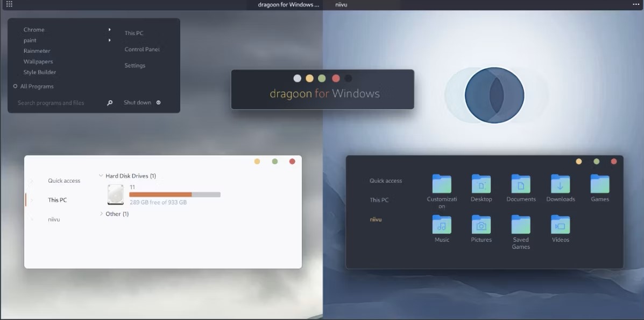The image size is (644, 320).
Task: Open the Downloads folder icon
Action: tap(560, 184)
